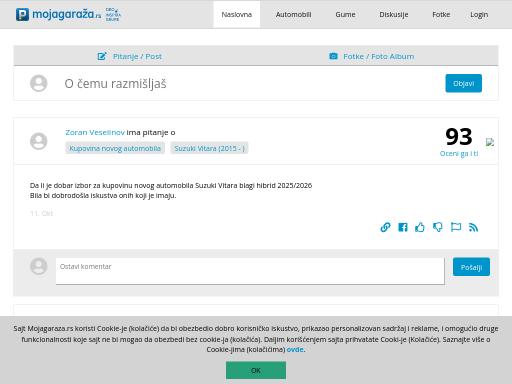This screenshot has width=512, height=384.
Task: Click camera icon beside Fotke / Foto Album
Action: coord(333,56)
